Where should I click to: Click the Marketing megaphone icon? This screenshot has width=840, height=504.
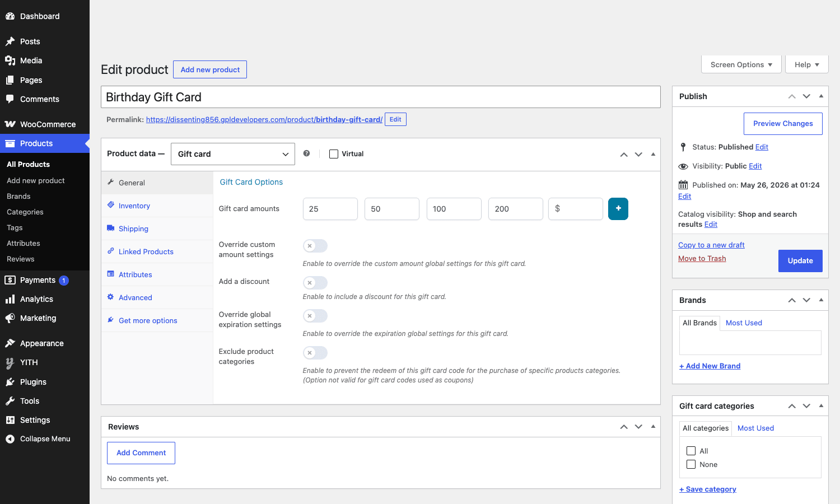[x=10, y=318]
